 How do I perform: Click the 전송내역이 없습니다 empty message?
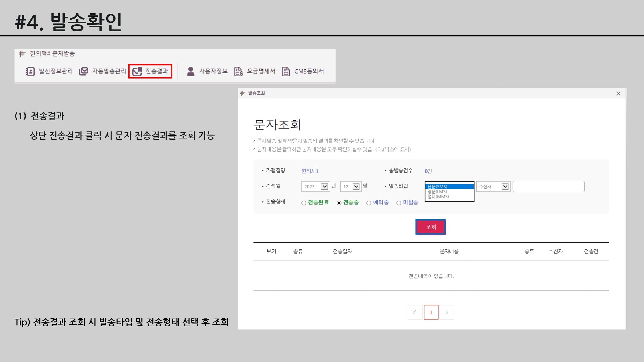click(431, 276)
